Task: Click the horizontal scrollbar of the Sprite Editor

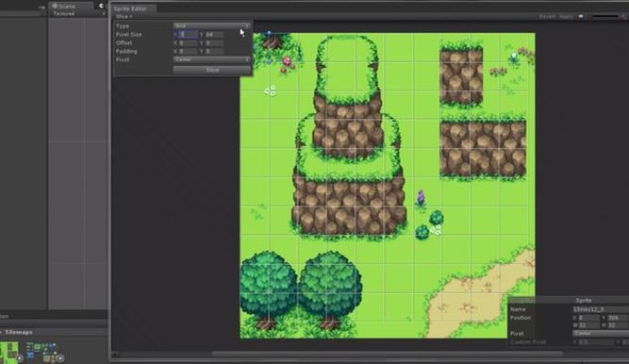Action: tap(387, 354)
